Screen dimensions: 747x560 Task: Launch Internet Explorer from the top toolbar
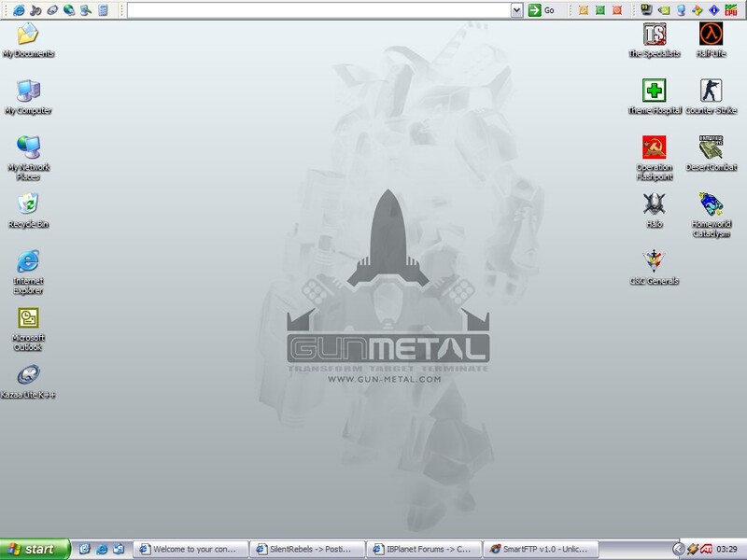click(x=19, y=10)
